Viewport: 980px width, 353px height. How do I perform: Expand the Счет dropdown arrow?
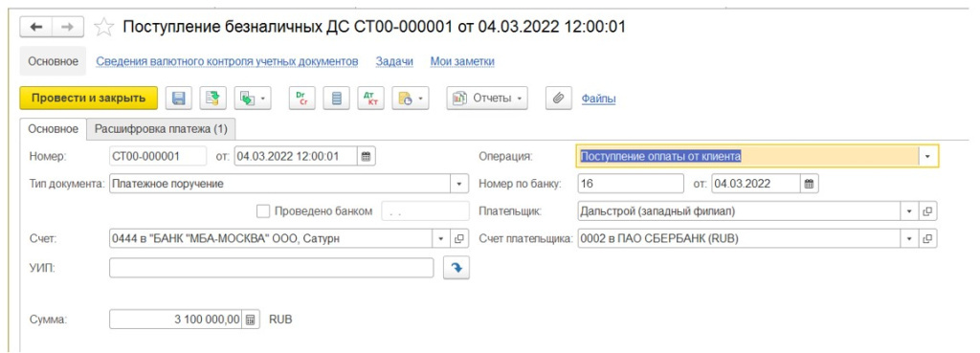(441, 238)
